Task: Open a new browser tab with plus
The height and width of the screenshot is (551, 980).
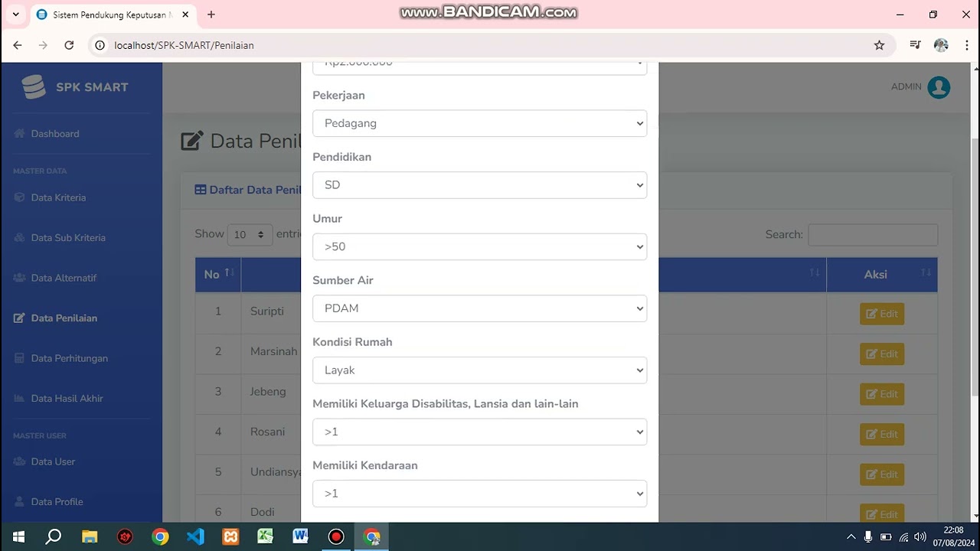Action: point(211,15)
